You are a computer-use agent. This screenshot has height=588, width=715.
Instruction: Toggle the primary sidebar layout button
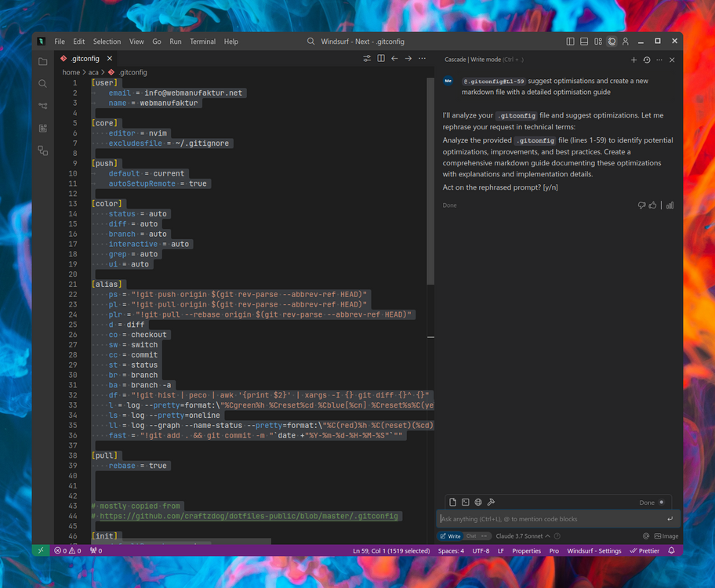pyautogui.click(x=570, y=42)
